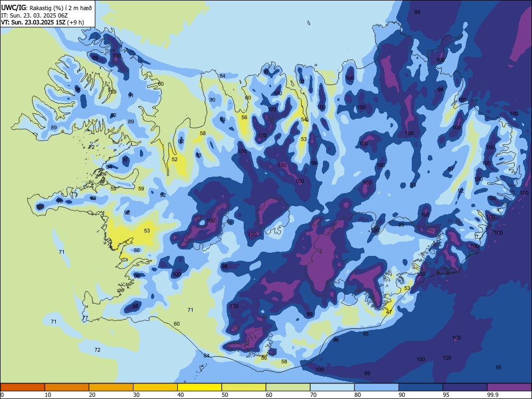
Task: Select the medium blue 80–90 legend swatch
Action: coord(377,387)
